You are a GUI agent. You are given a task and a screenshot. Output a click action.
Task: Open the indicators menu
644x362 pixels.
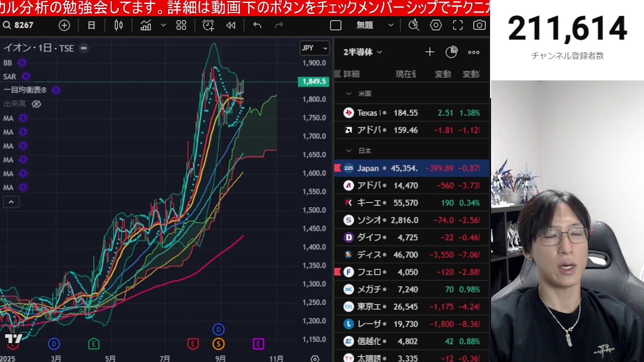point(146,25)
